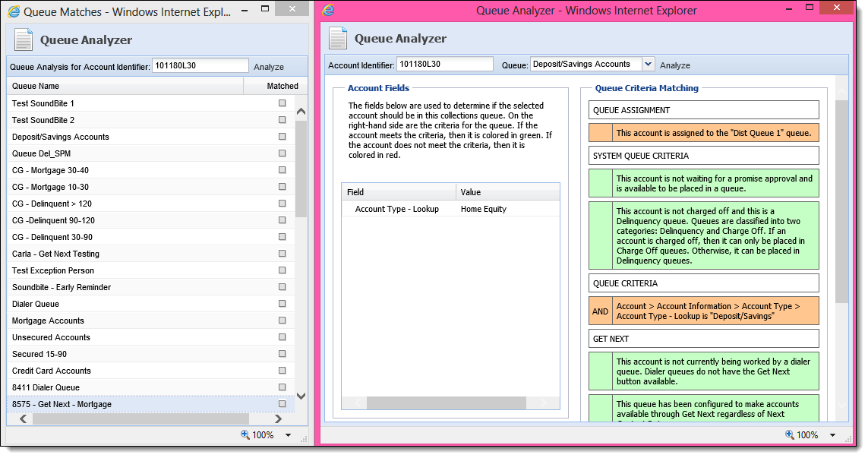Click the Field column header

pos(399,192)
